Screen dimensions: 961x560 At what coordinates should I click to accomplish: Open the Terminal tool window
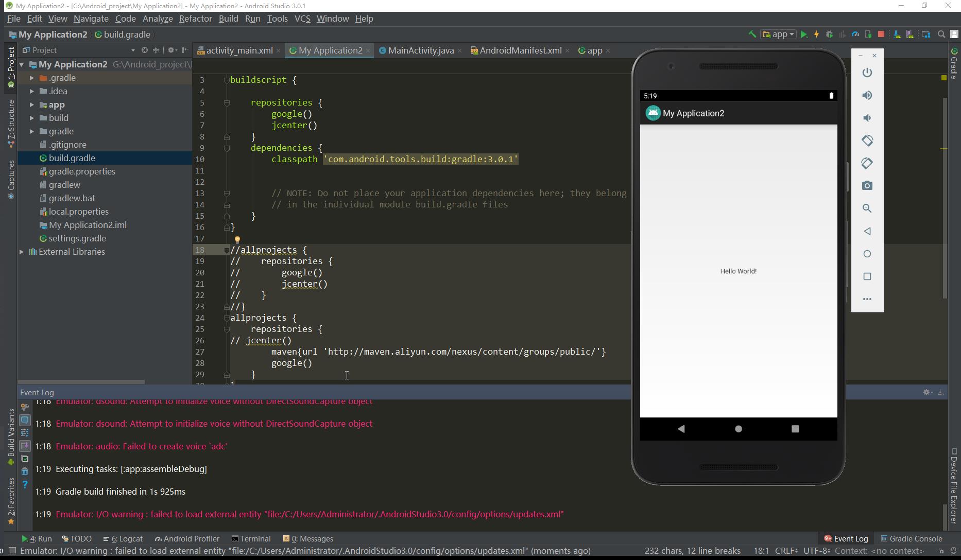click(x=251, y=539)
